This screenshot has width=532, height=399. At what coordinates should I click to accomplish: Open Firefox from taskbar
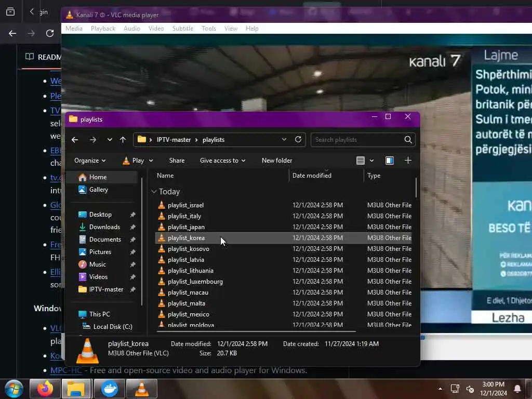click(x=45, y=389)
